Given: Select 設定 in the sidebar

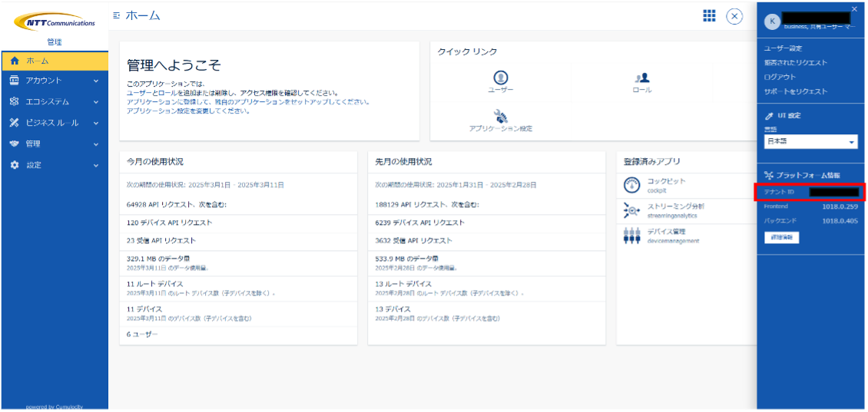Looking at the screenshot, I should (55, 165).
